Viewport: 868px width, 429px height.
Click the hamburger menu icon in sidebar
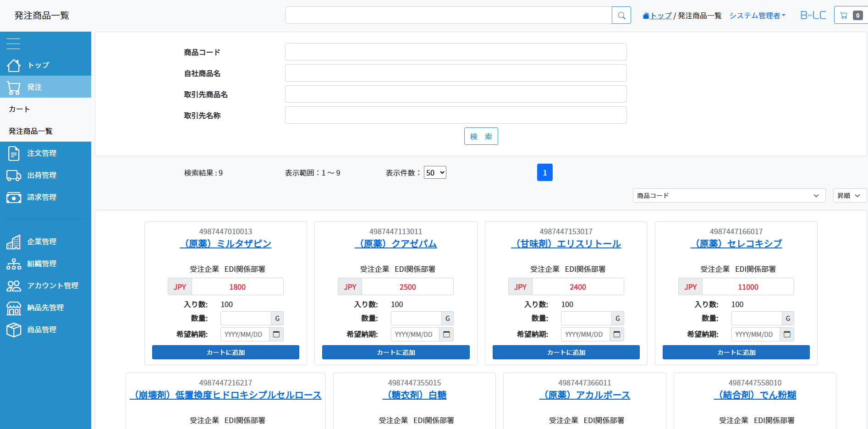(13, 44)
